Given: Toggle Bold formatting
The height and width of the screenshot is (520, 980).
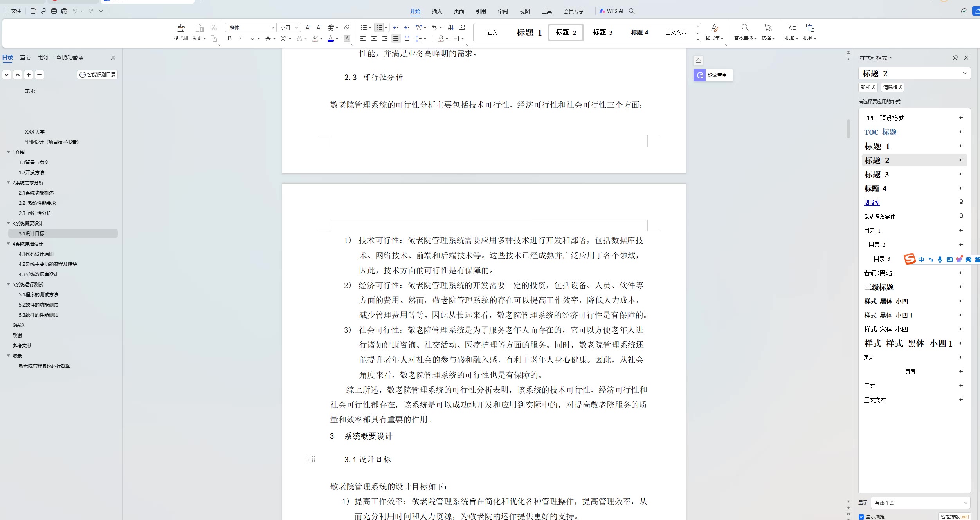Looking at the screenshot, I should tap(230, 38).
